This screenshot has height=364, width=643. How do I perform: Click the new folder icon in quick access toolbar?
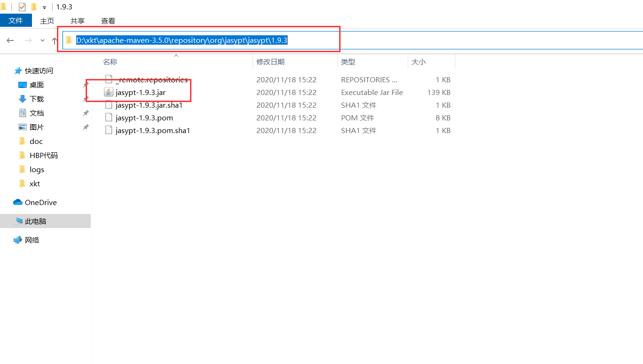(x=33, y=7)
